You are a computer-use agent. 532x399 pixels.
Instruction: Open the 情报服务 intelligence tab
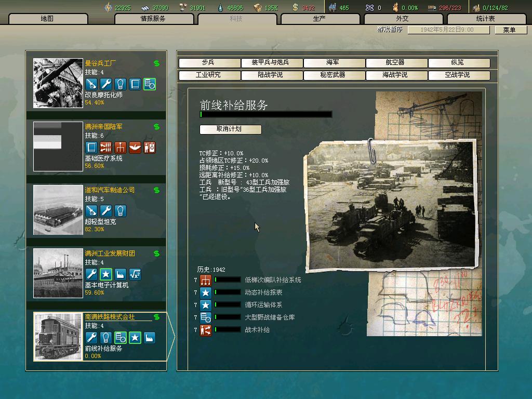click(154, 19)
